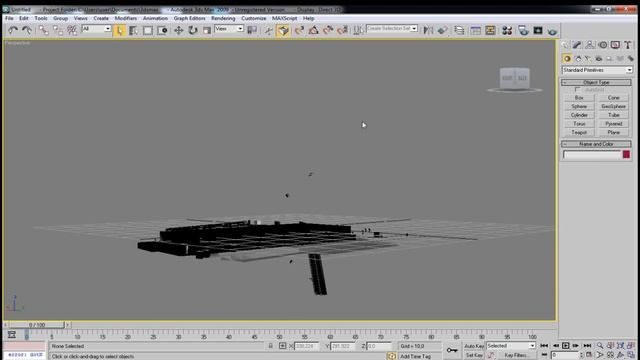Open the key mode Selected dropdown

tap(511, 346)
